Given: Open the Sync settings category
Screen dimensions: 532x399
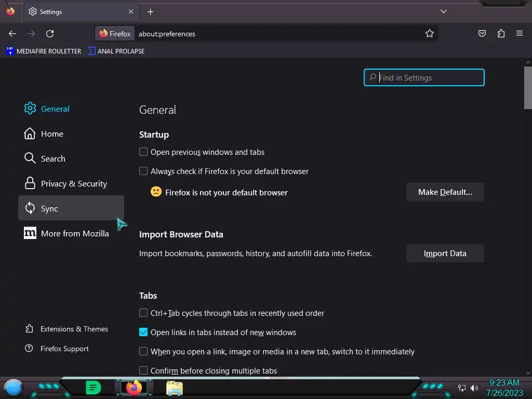Looking at the screenshot, I should coord(71,208).
